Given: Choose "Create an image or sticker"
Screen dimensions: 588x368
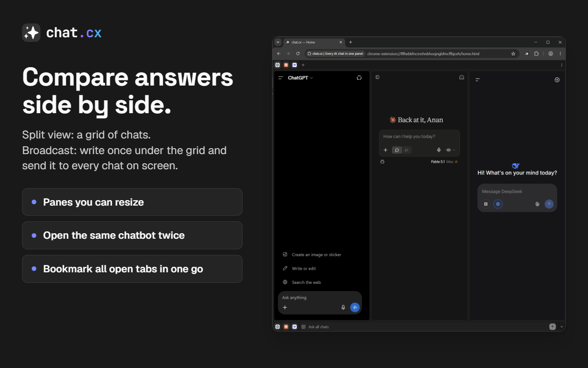Looking at the screenshot, I should 312,254.
